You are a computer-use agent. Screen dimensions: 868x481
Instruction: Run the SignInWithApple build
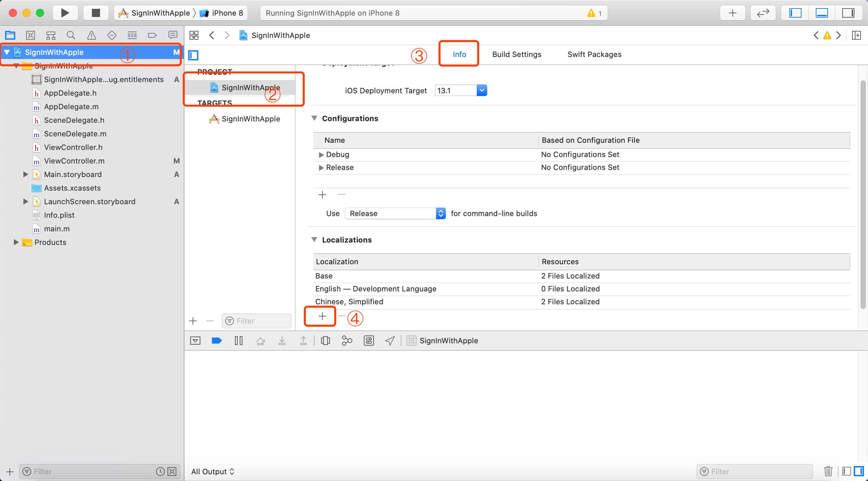(x=65, y=13)
